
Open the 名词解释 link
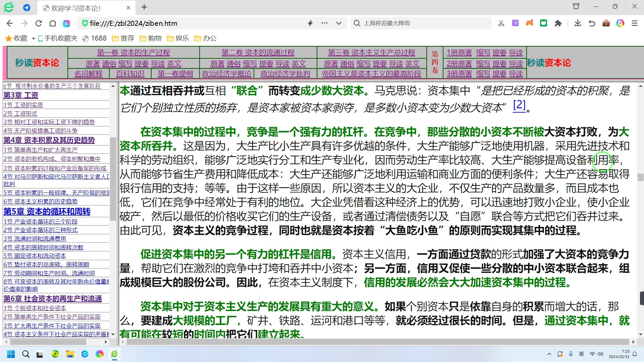coord(89,74)
